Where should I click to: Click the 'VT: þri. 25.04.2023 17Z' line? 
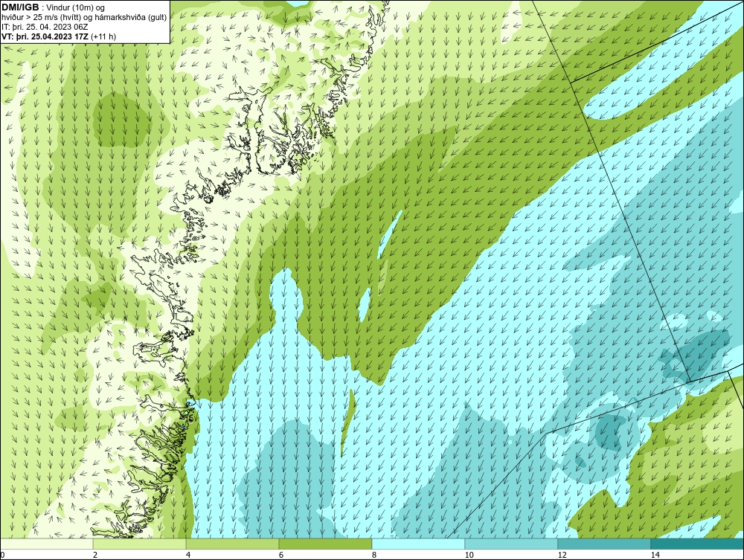click(45, 36)
